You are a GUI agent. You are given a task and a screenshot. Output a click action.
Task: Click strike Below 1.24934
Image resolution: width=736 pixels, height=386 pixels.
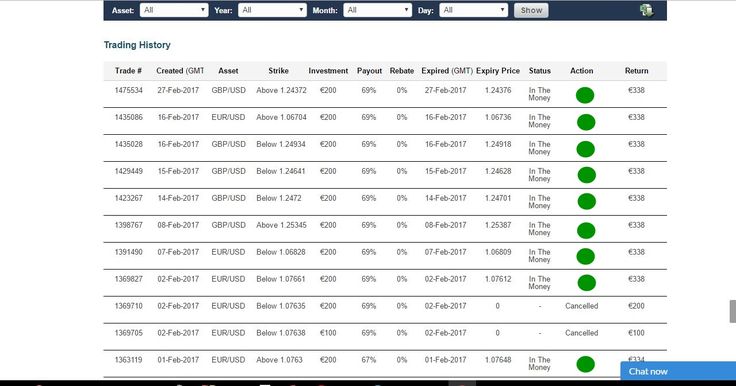(x=281, y=144)
